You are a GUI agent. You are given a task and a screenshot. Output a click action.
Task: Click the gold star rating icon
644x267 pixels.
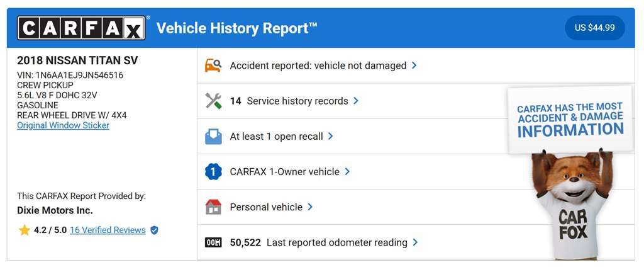click(x=25, y=230)
